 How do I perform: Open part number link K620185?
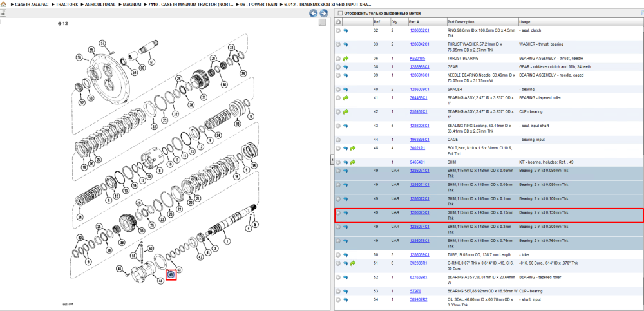pyautogui.click(x=417, y=59)
